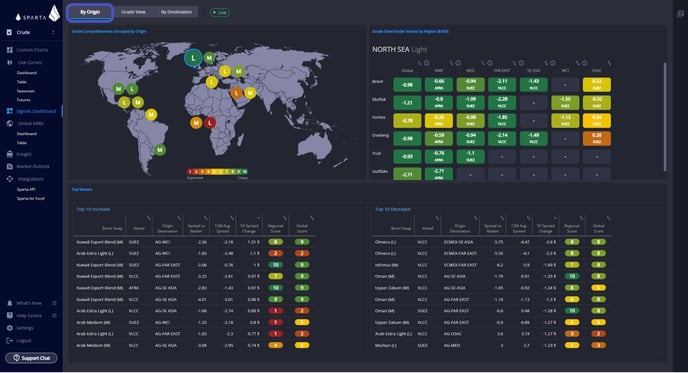The width and height of the screenshot is (688, 373).
Task: Click the Crude product icon
Action: 9,32
